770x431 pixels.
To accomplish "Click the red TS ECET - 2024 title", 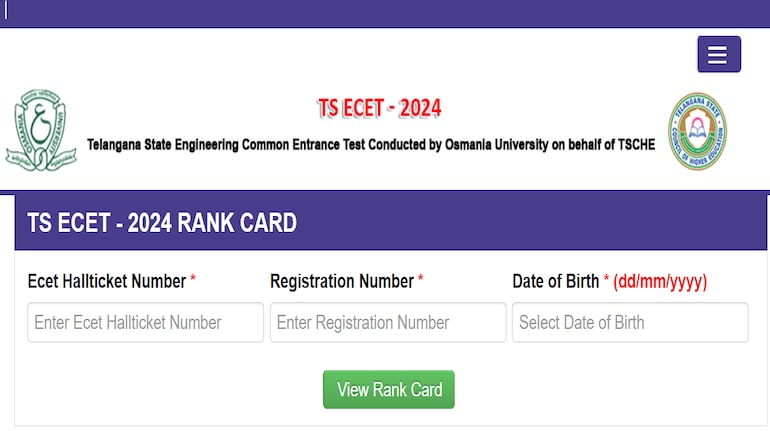I will [x=379, y=108].
